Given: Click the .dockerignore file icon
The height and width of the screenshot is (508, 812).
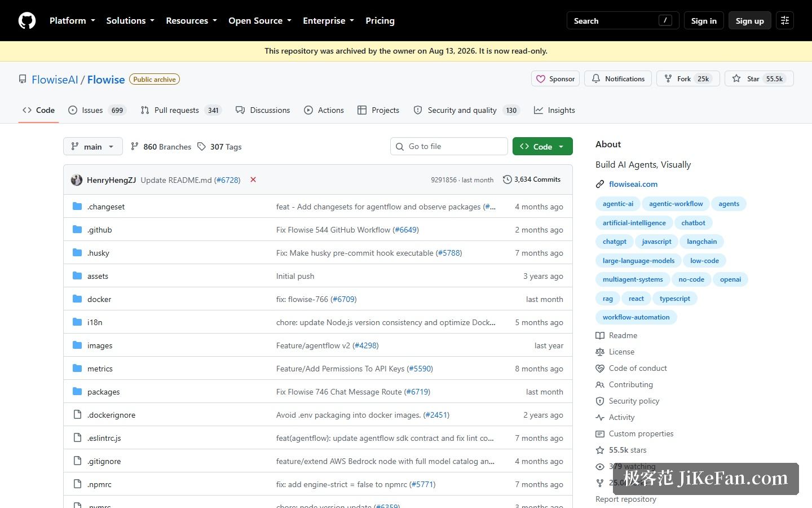Looking at the screenshot, I should [77, 415].
